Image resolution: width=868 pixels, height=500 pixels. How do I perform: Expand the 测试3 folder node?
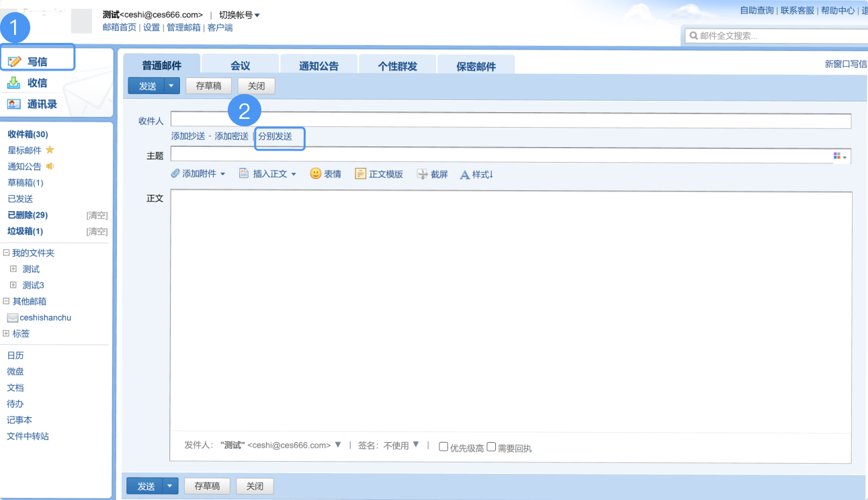(13, 285)
